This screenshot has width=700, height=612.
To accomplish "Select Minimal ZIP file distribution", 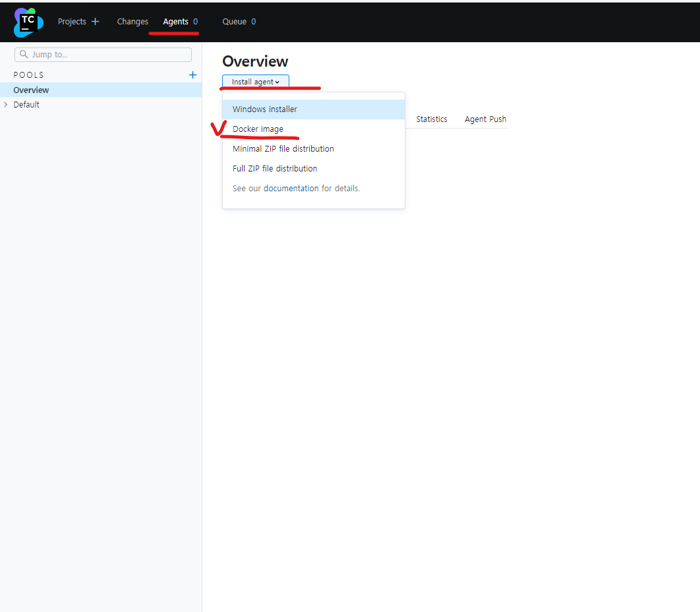I will coord(313,149).
